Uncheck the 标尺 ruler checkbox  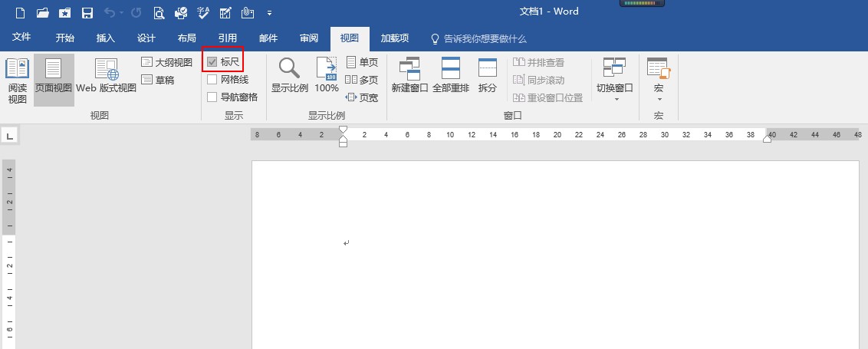212,62
